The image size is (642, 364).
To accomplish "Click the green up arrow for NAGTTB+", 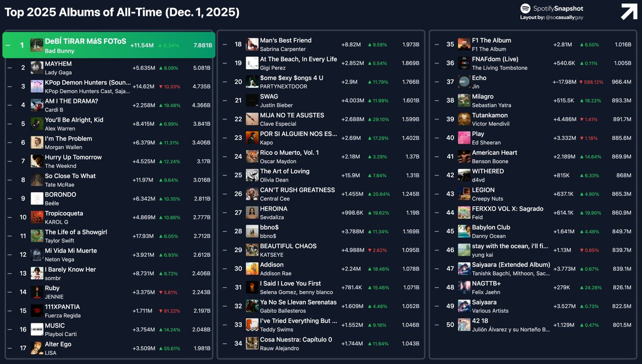I will coord(582,288).
